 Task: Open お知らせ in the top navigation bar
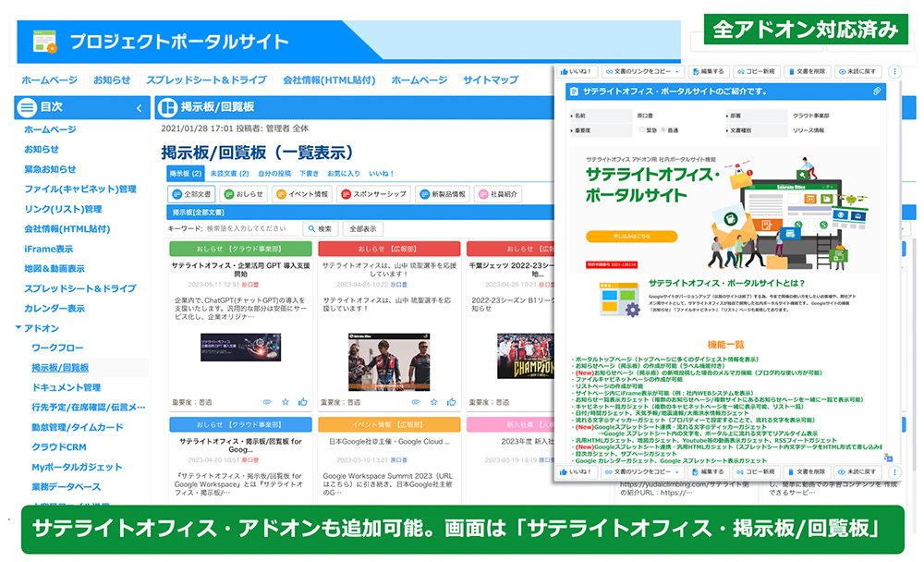(112, 79)
